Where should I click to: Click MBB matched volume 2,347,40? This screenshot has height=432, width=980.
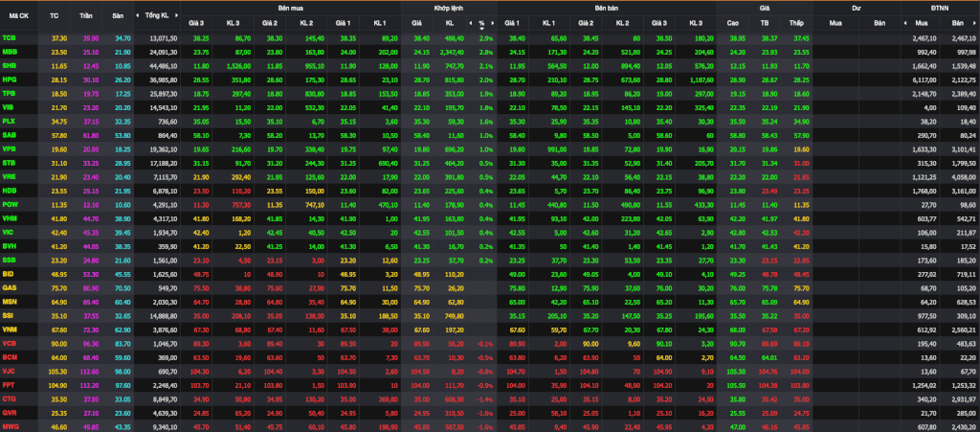(x=451, y=52)
